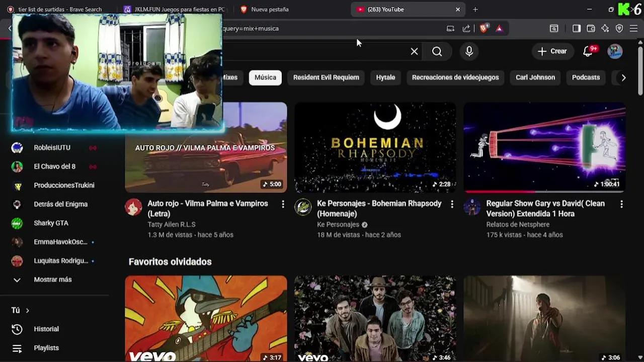The image size is (644, 362).
Task: Click the share page icon in address bar
Action: tap(466, 29)
